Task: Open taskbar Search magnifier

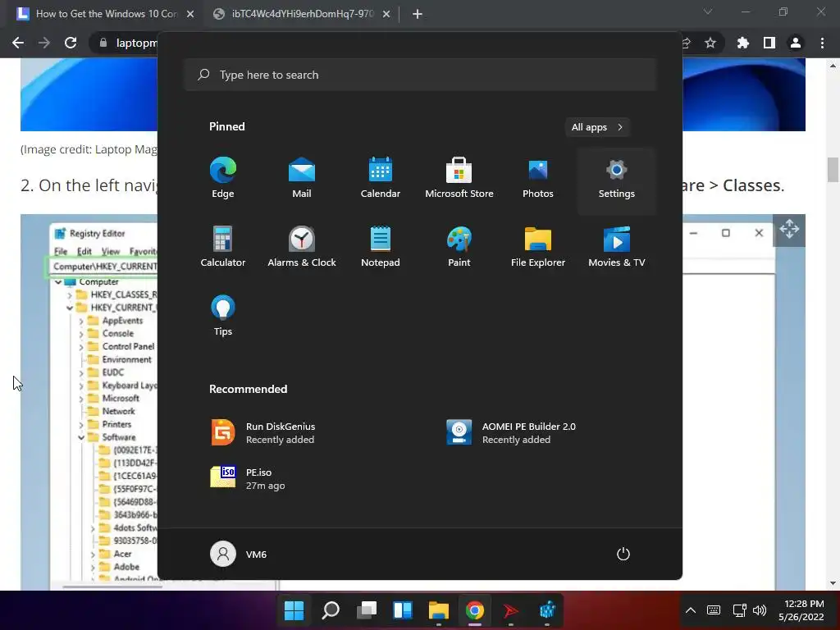Action: click(x=331, y=610)
